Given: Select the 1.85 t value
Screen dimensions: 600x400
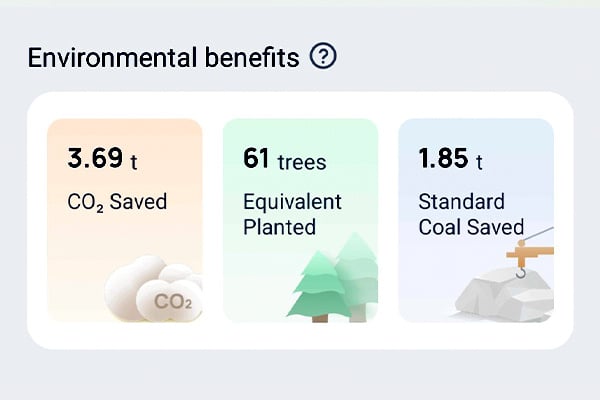Looking at the screenshot, I should (x=450, y=158).
